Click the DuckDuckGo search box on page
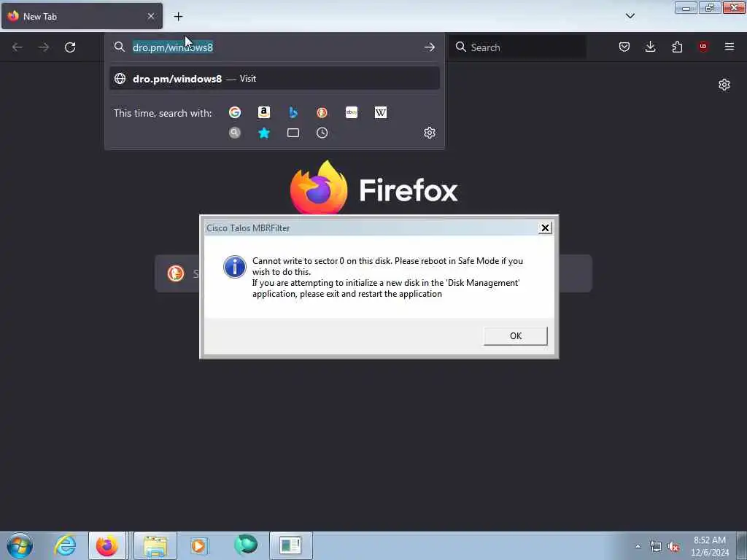 pos(373,273)
